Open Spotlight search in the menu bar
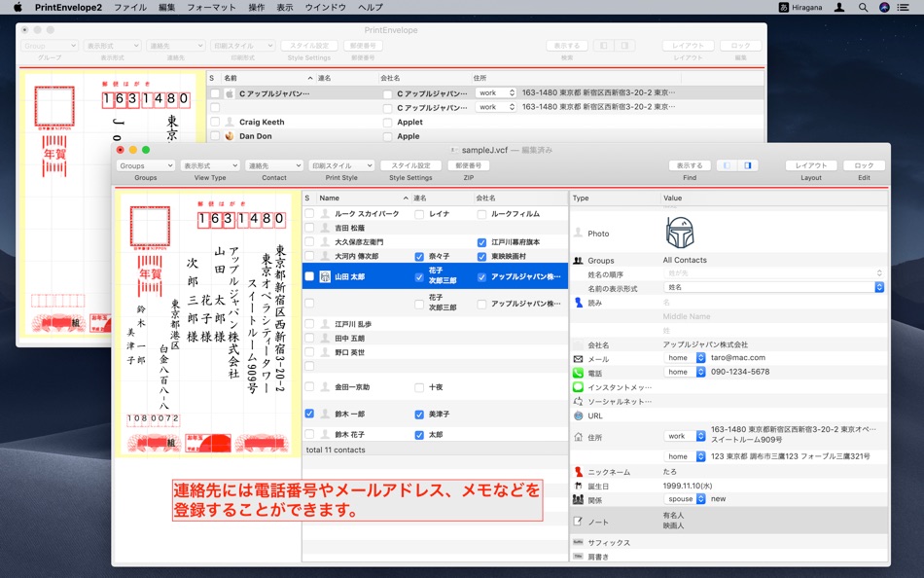The height and width of the screenshot is (578, 924). coord(863,7)
